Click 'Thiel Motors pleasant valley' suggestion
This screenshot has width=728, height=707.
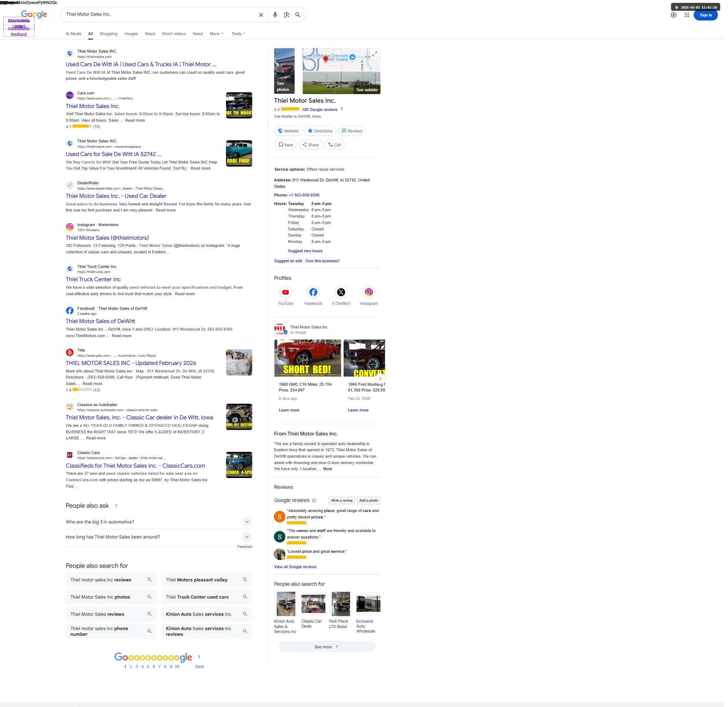click(207, 580)
